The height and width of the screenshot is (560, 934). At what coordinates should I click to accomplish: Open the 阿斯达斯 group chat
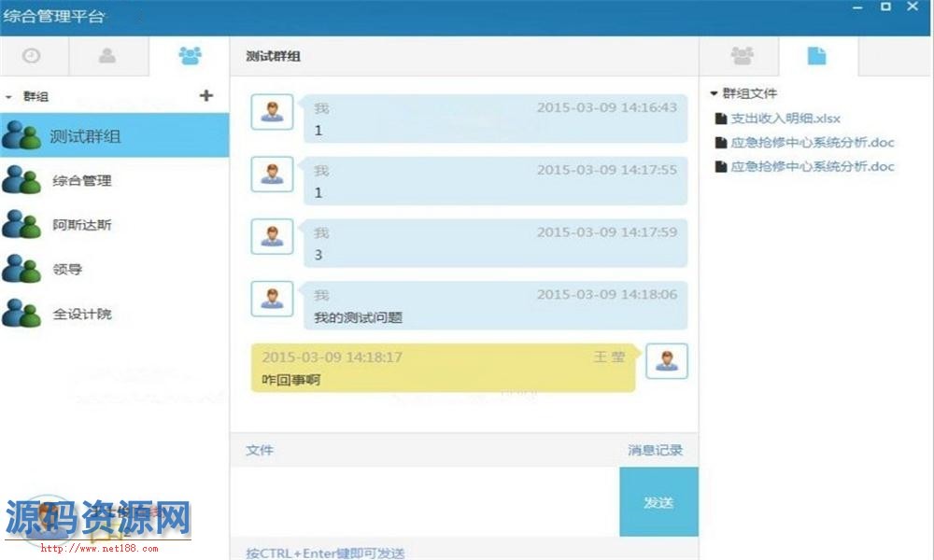[x=82, y=225]
